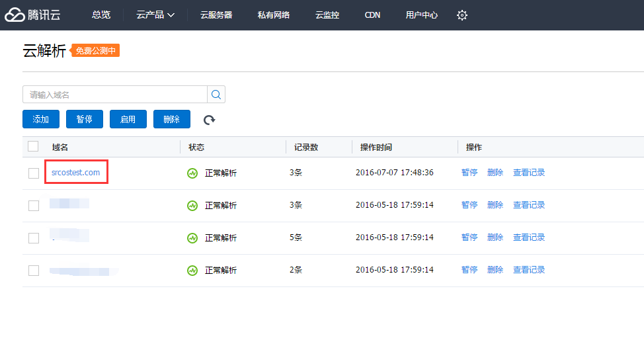
Task: Click green status icon for 2条 row
Action: pyautogui.click(x=192, y=271)
